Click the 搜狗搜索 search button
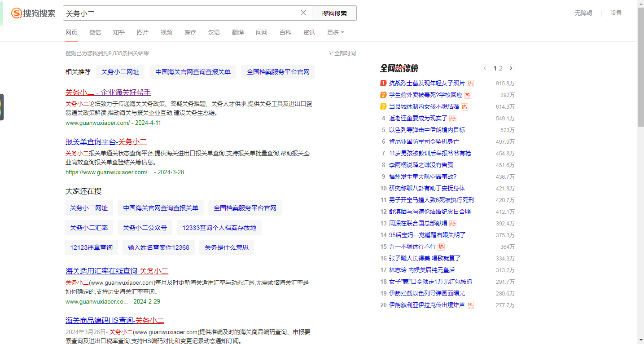 [334, 13]
